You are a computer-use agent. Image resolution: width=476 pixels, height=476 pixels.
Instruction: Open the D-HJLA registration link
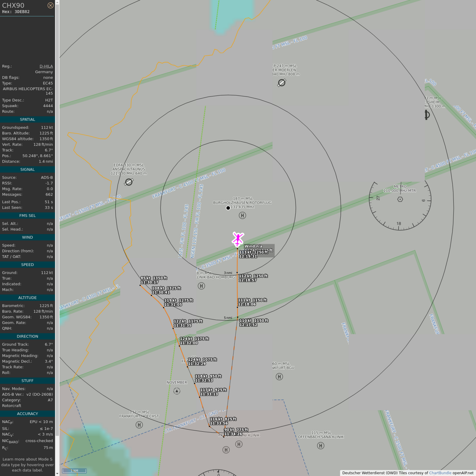click(x=46, y=66)
